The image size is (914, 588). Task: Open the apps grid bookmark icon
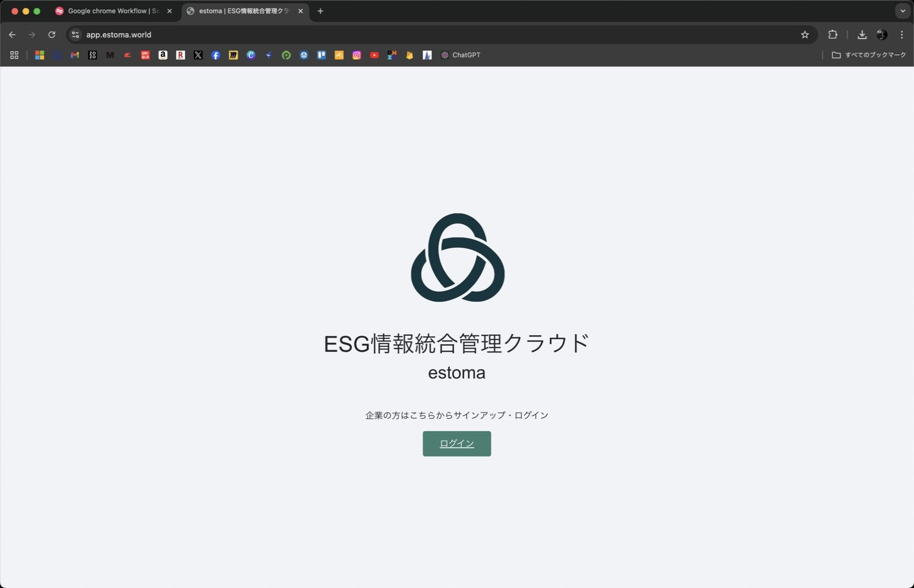tap(14, 55)
